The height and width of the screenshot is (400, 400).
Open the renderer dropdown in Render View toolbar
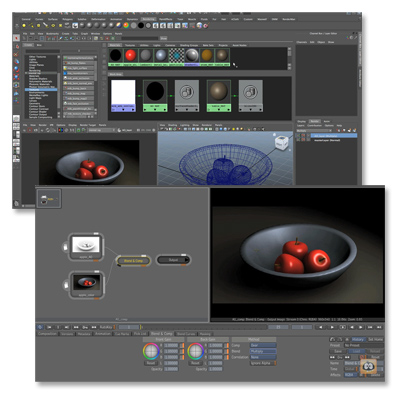[x=101, y=130]
